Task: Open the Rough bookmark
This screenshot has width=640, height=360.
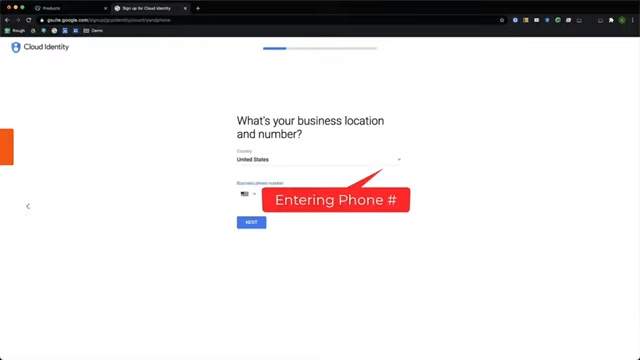Action: click(15, 31)
